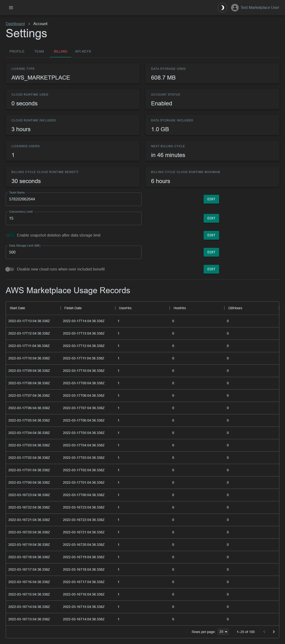Screen dimensions: 285x644
Task: Click the 30 seconds runtime benefit value
Action: pos(26,181)
